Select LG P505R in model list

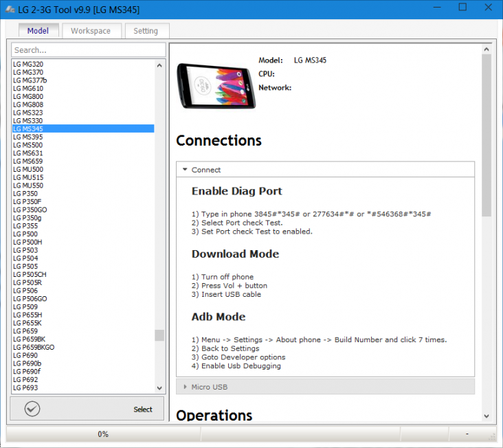[83, 282]
